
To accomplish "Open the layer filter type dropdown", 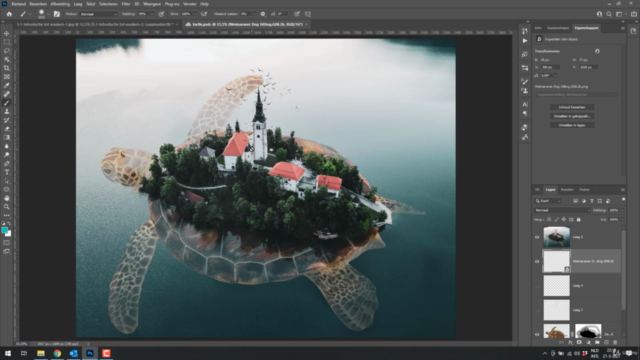I will 548,201.
